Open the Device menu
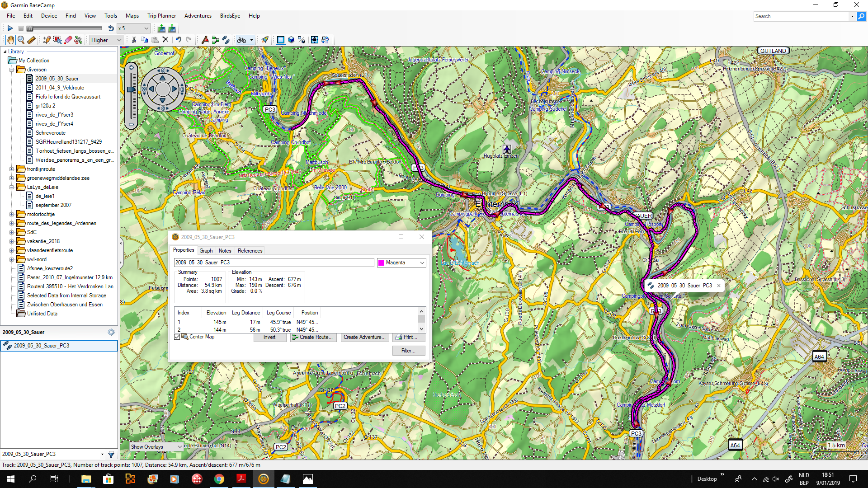868x488 pixels. click(x=49, y=15)
